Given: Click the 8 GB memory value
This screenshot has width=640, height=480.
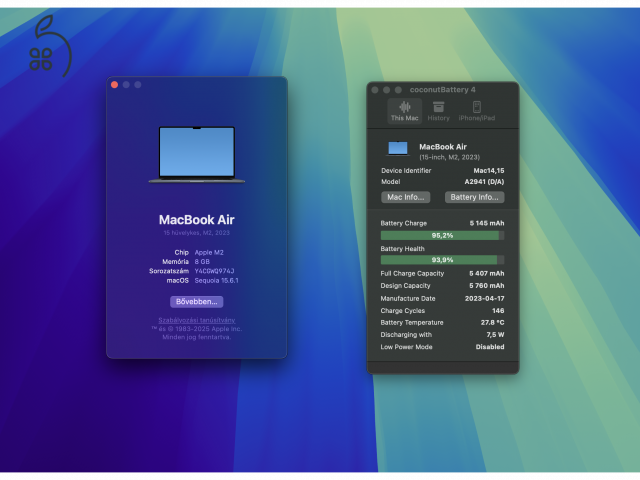Looking at the screenshot, I should click(x=202, y=262).
